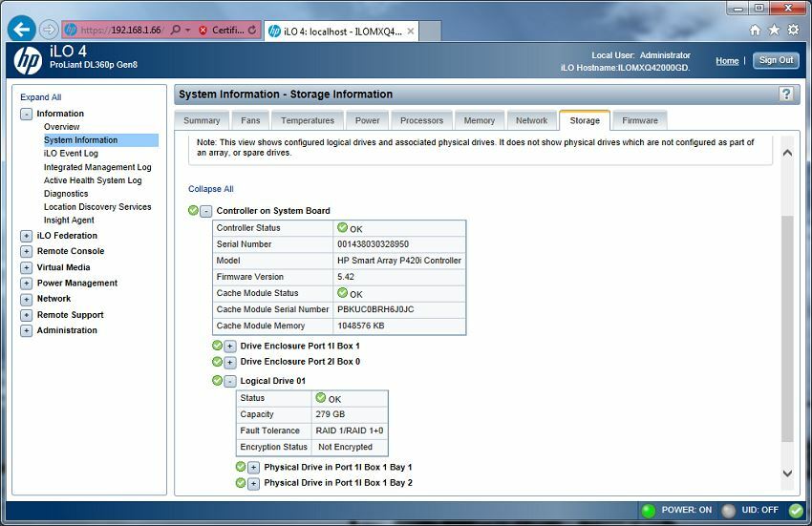Click the Sign Out button
This screenshot has width=812, height=526.
click(x=776, y=60)
